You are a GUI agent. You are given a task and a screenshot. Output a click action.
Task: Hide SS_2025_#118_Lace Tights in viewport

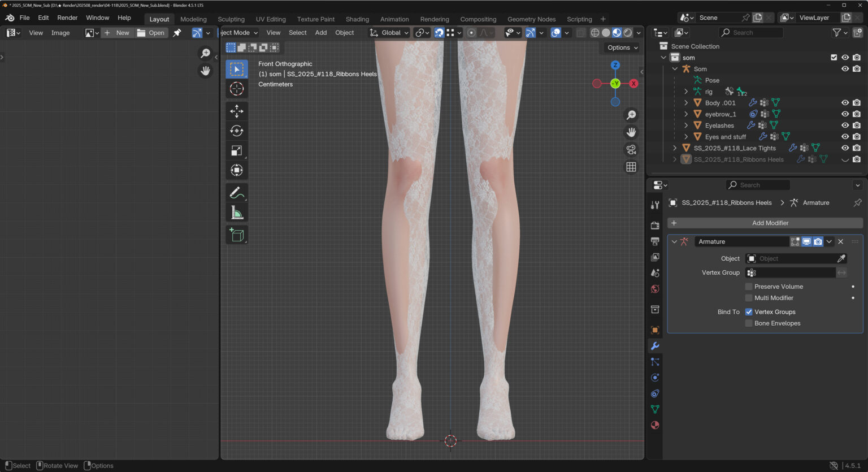(x=845, y=148)
